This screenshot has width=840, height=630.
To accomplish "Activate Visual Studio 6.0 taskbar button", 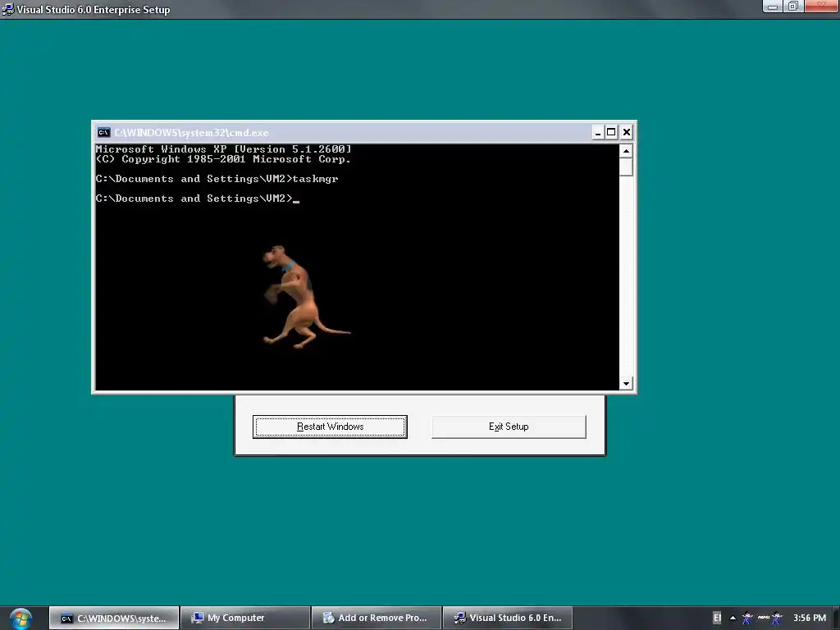I will [508, 619].
